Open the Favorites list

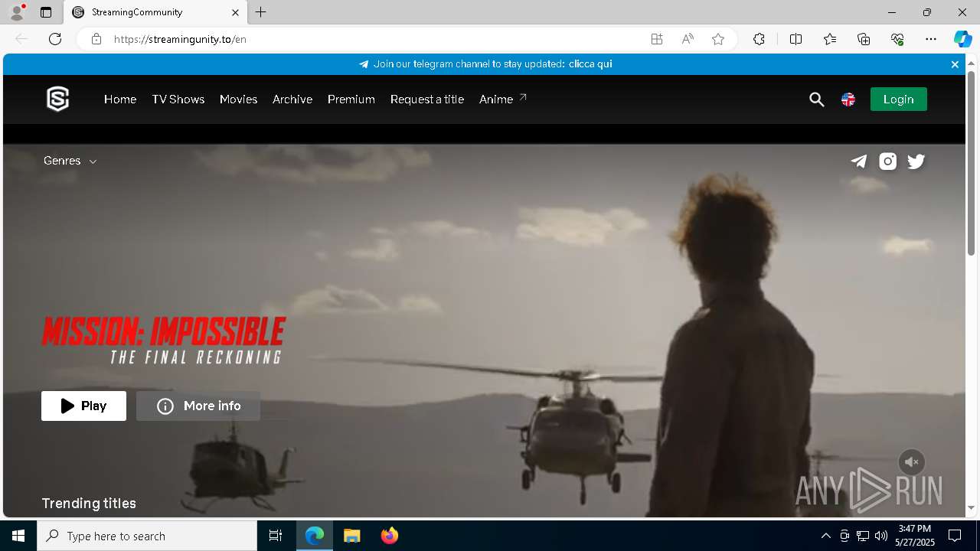tap(830, 39)
